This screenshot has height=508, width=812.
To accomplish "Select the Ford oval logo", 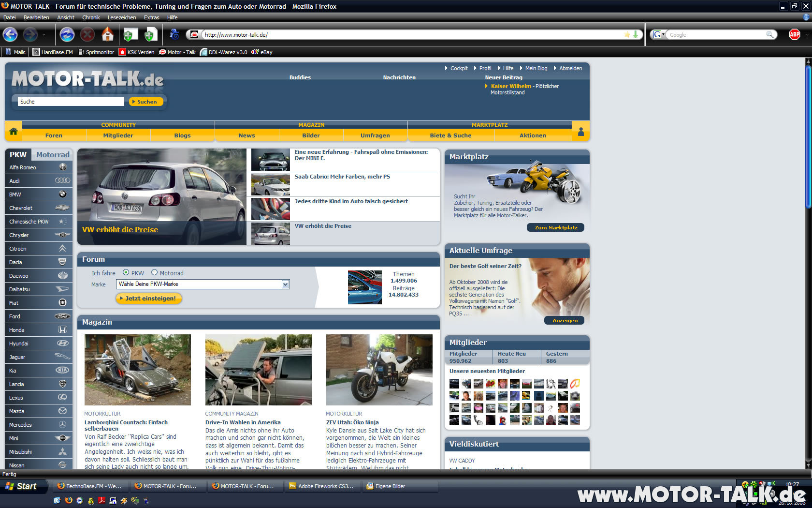I will point(62,316).
